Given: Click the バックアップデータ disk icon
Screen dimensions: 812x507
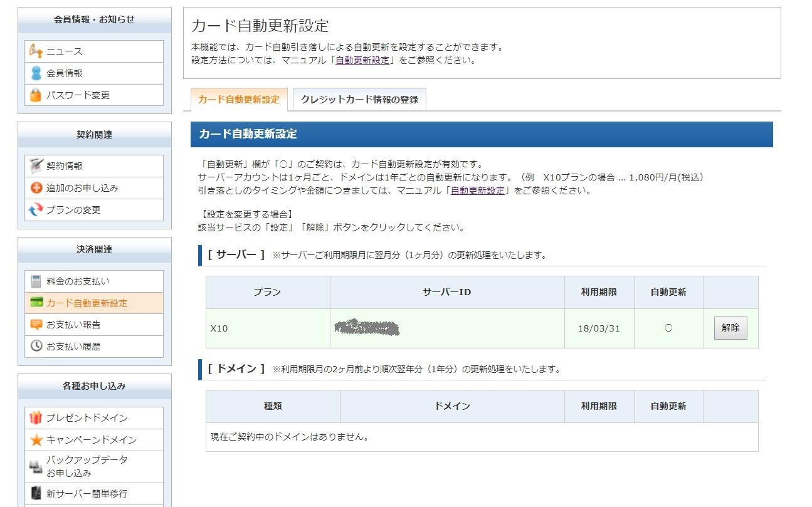Looking at the screenshot, I should [36, 466].
